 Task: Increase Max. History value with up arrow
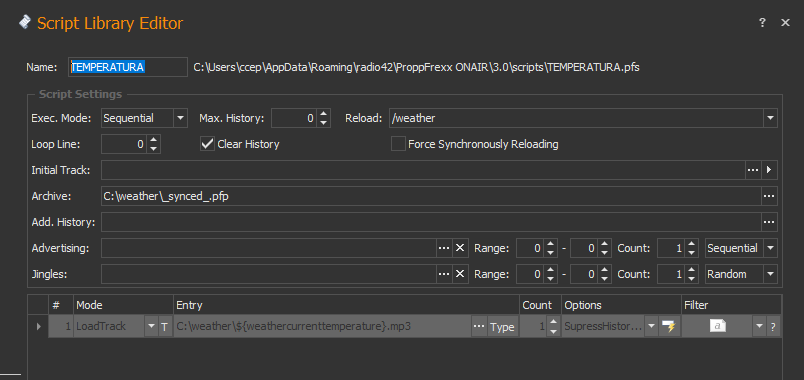pyautogui.click(x=323, y=114)
